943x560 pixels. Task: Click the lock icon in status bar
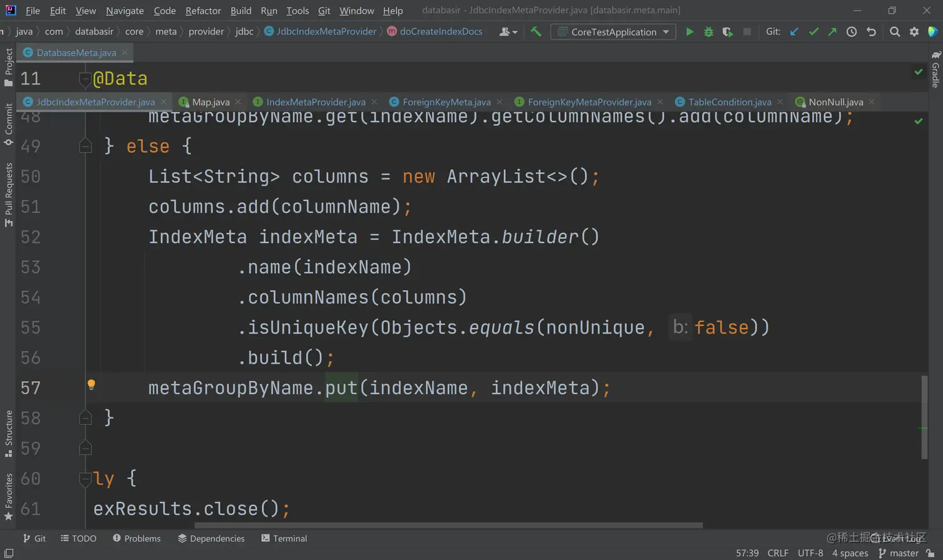930,553
